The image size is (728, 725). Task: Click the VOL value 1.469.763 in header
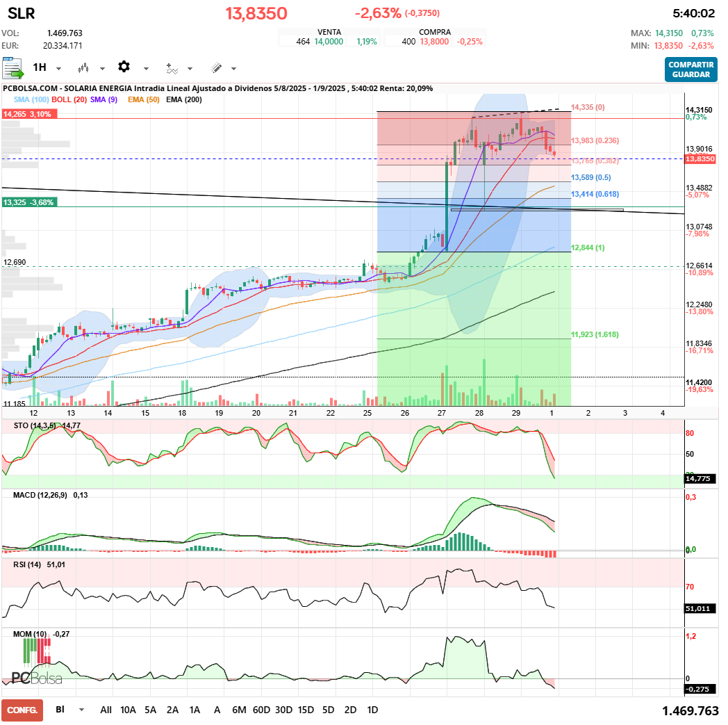(x=65, y=33)
